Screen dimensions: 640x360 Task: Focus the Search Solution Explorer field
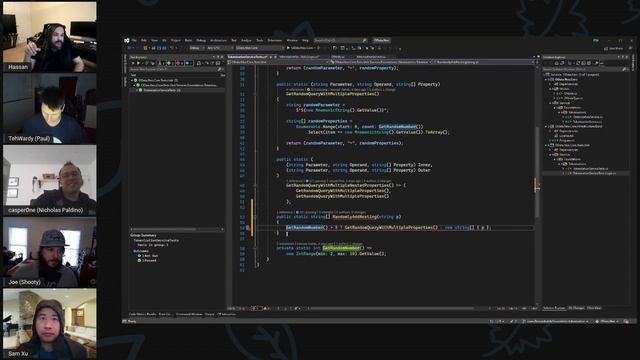click(x=585, y=69)
